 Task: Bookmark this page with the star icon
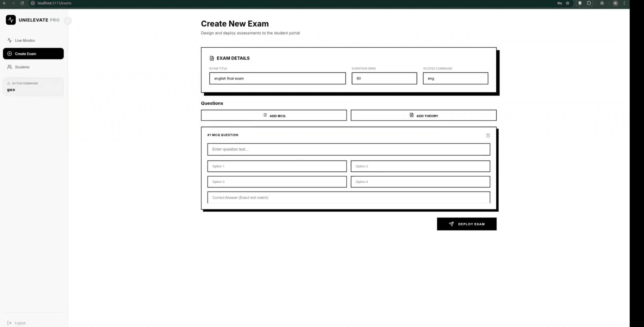point(567,3)
